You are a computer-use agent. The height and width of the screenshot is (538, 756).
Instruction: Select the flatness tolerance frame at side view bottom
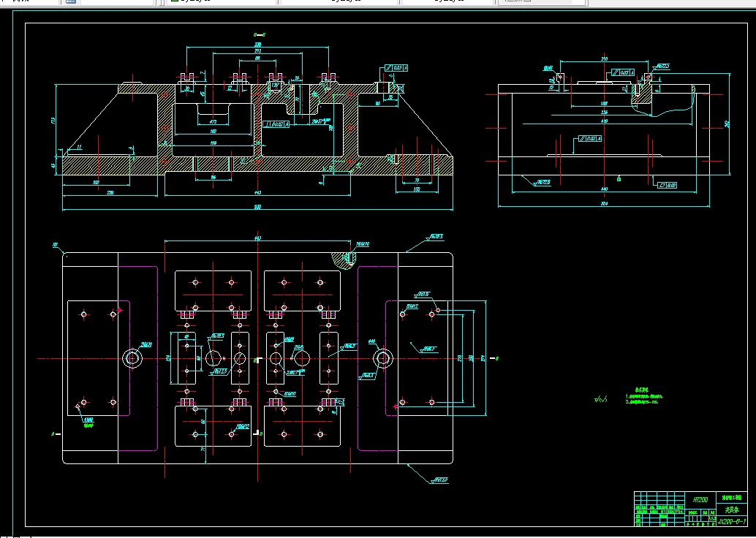(x=668, y=185)
